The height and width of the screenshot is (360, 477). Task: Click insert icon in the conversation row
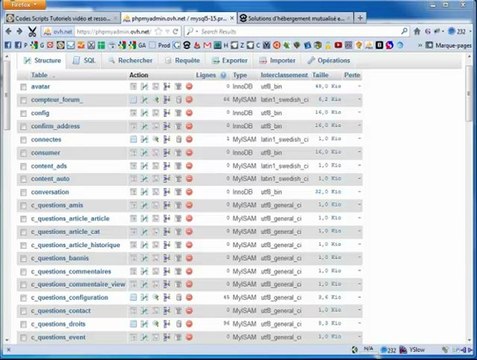pos(167,192)
